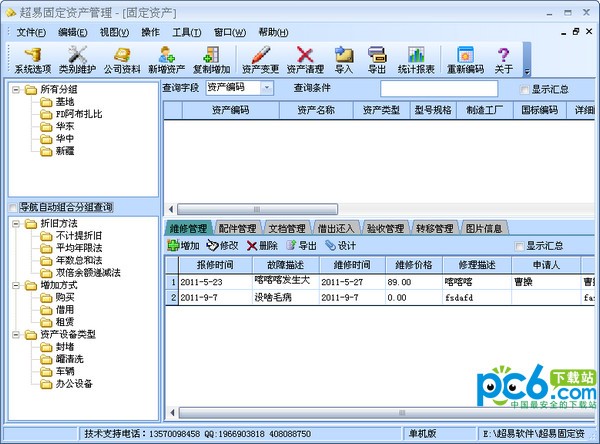Open 查询字段 dropdown
Viewport: 600px width, 444px height.
(267, 88)
